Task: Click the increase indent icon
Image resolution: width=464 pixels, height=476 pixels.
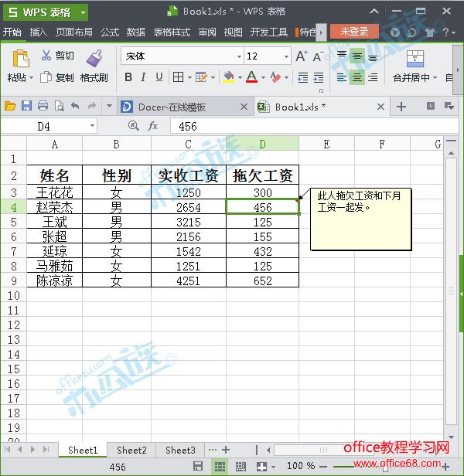Action: 318,77
